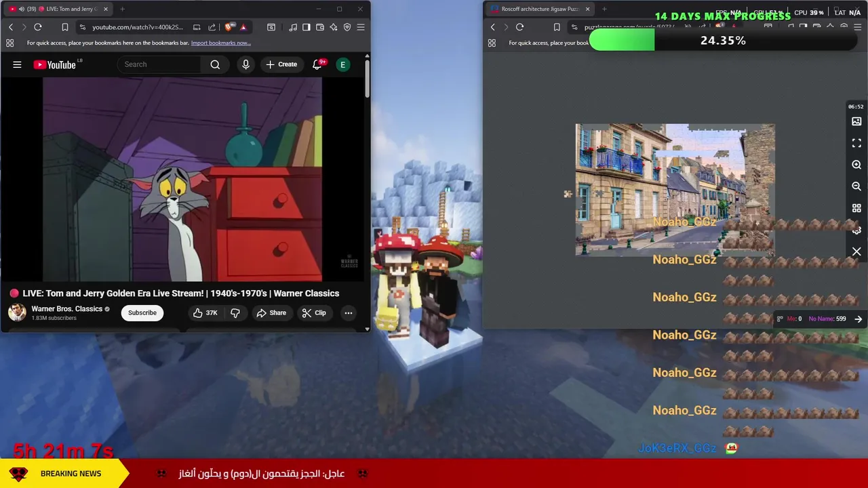Click Import bookmarks now link
The height and width of the screenshot is (488, 868).
(x=221, y=43)
